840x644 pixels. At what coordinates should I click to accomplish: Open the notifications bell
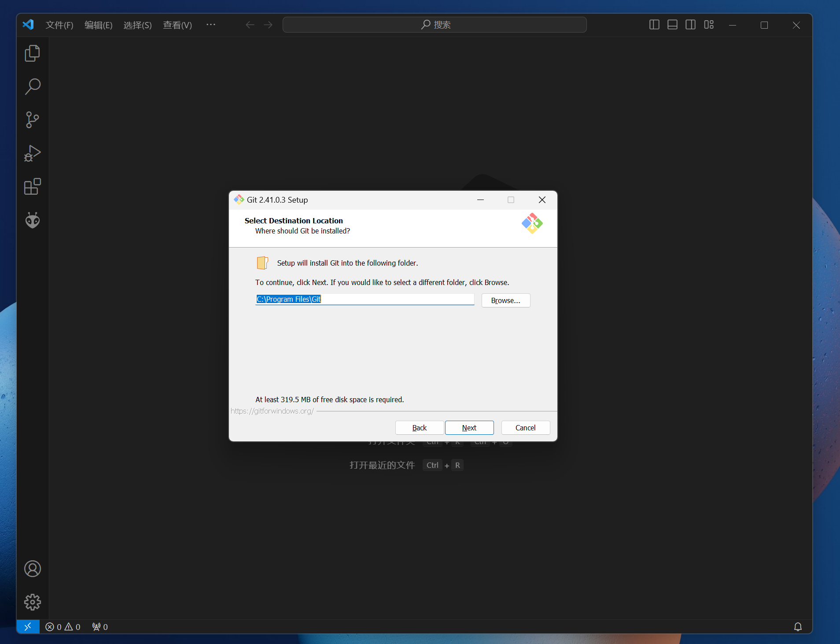(x=797, y=626)
